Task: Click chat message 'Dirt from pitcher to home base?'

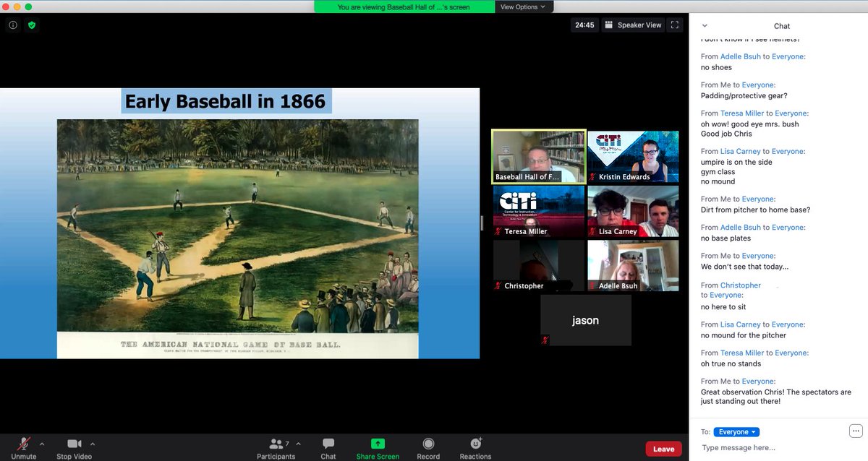Action: tap(755, 210)
